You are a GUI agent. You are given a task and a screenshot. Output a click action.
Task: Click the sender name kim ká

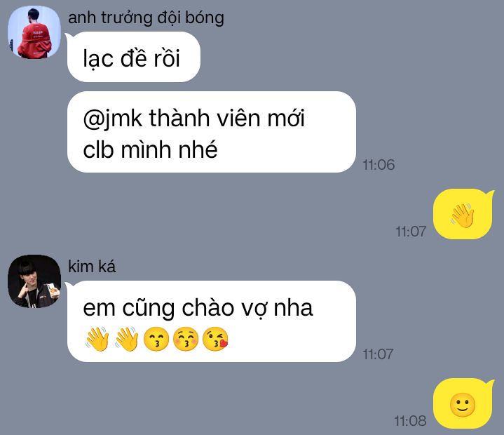(x=92, y=267)
